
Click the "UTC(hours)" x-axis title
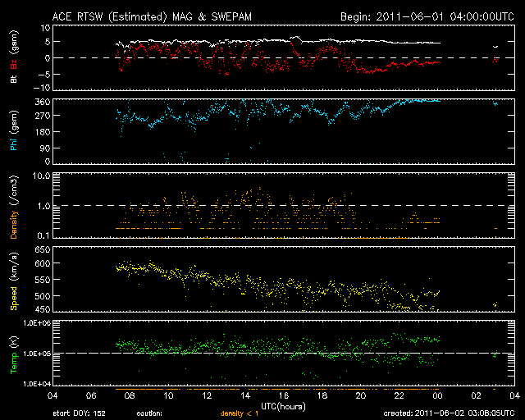(x=283, y=407)
